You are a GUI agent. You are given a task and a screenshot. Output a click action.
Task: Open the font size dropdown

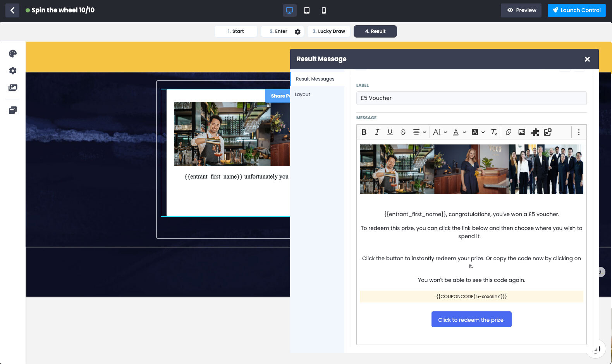(x=440, y=132)
